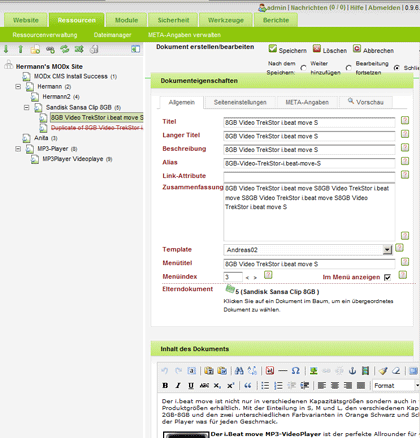Viewport: 420px width, 438px height.
Task: Select the Schließen radio option
Action: coord(397,68)
